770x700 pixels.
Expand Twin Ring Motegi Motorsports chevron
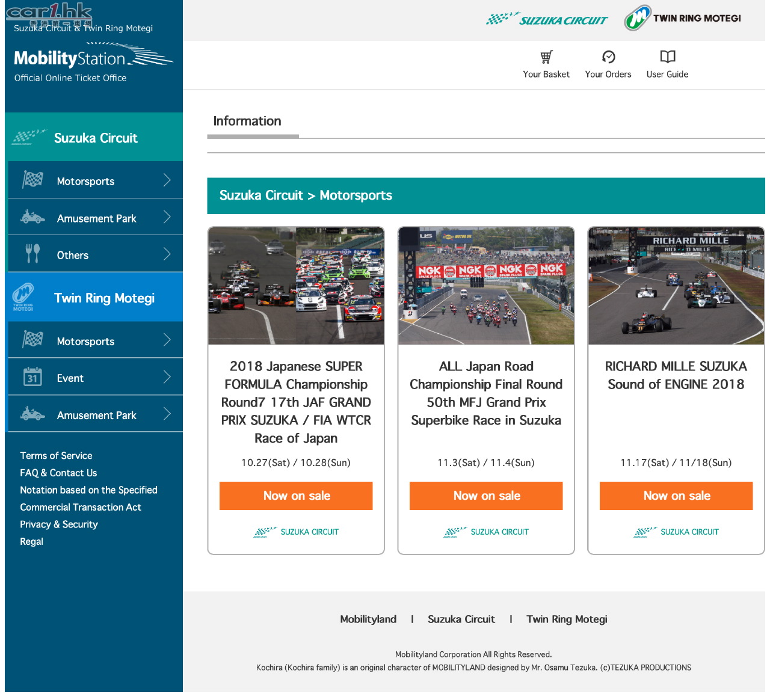click(167, 340)
